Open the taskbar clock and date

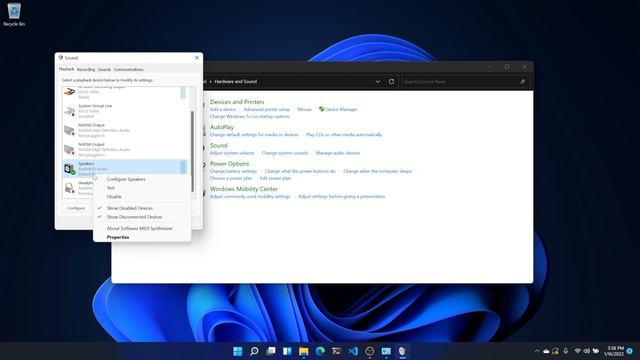click(x=614, y=351)
